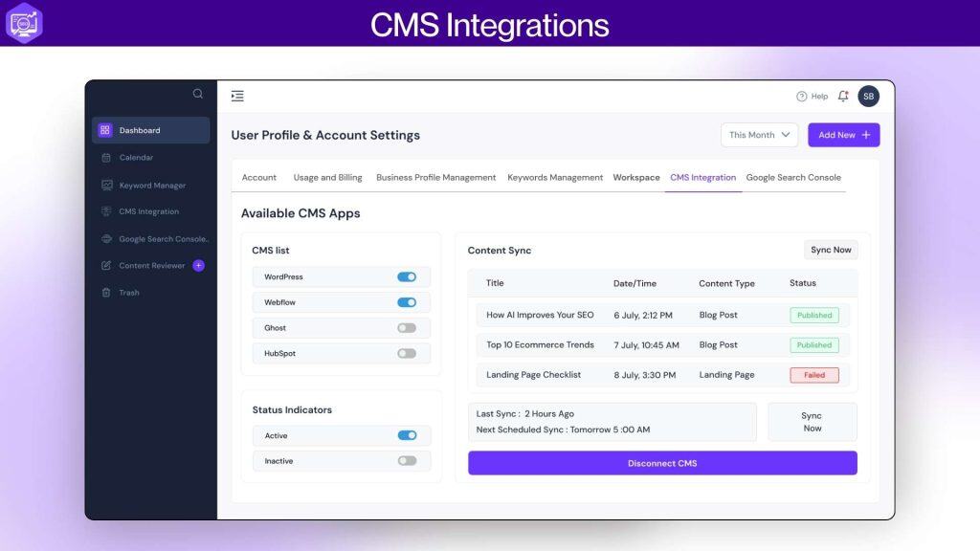Switch to the Workspace tab

pyautogui.click(x=635, y=177)
